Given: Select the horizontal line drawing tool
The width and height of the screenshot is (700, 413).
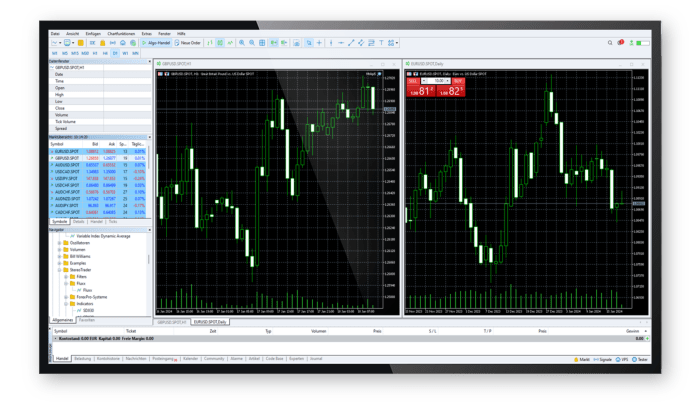Looking at the screenshot, I should 341,43.
